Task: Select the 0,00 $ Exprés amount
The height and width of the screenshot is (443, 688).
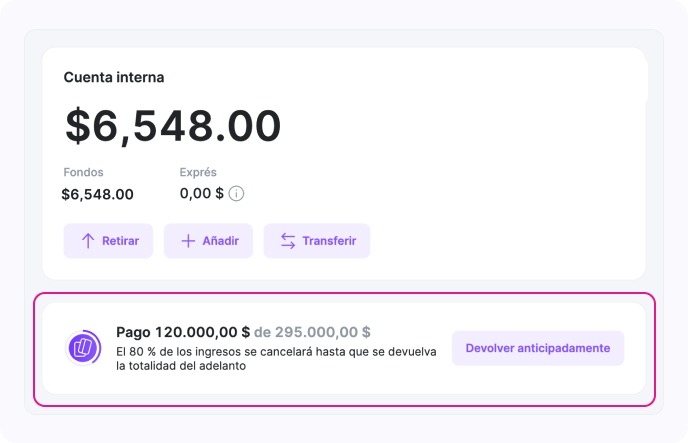Action: (x=201, y=194)
